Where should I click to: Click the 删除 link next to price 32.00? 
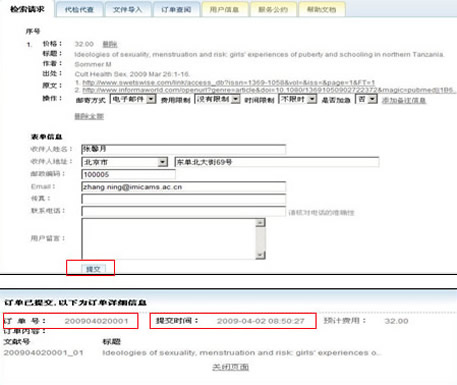[x=110, y=44]
